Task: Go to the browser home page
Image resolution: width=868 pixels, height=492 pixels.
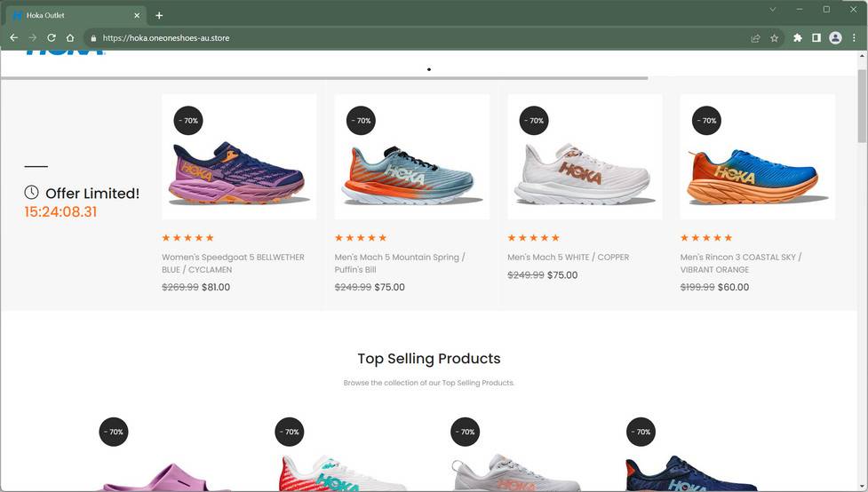Action: click(x=70, y=38)
